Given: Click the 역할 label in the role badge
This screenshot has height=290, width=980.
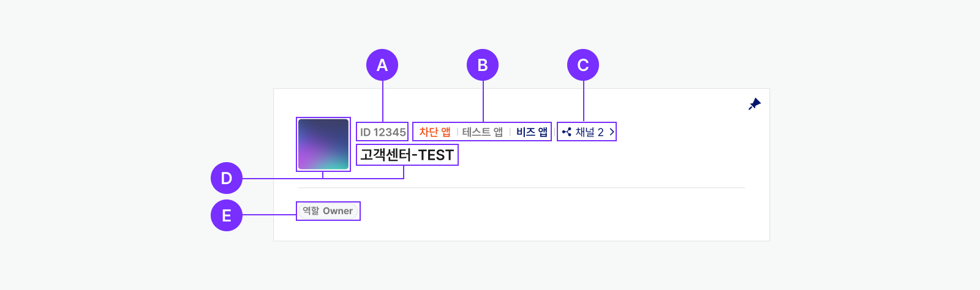Looking at the screenshot, I should 311,211.
